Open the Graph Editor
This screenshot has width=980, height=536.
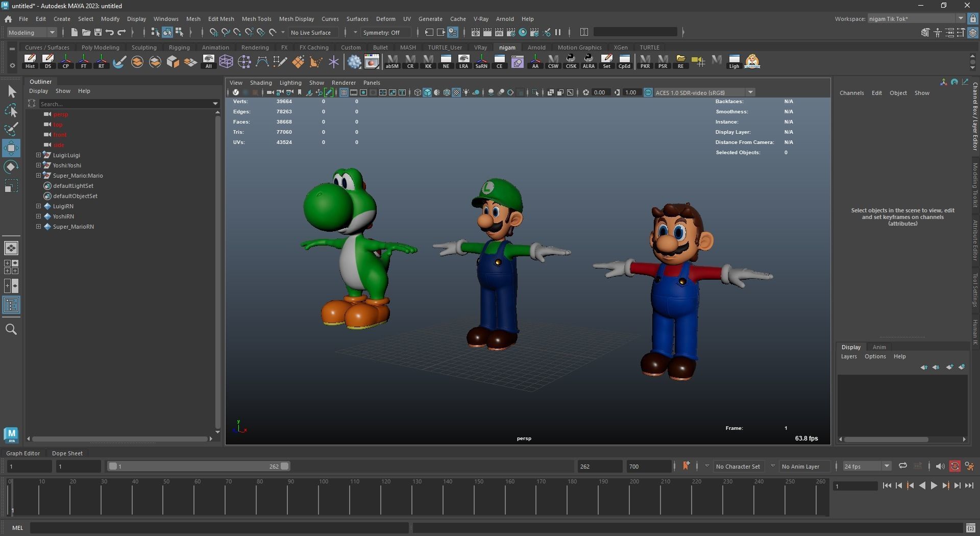point(23,453)
